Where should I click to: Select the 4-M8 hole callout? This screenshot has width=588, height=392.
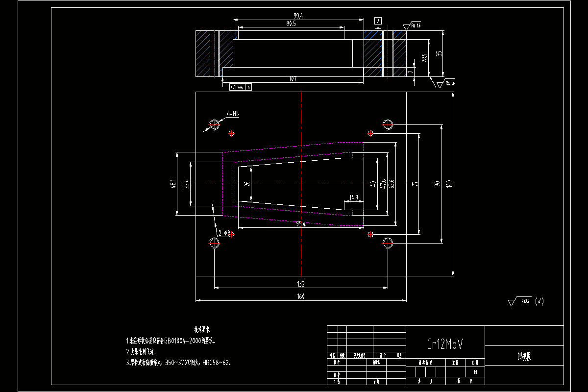[x=232, y=114]
